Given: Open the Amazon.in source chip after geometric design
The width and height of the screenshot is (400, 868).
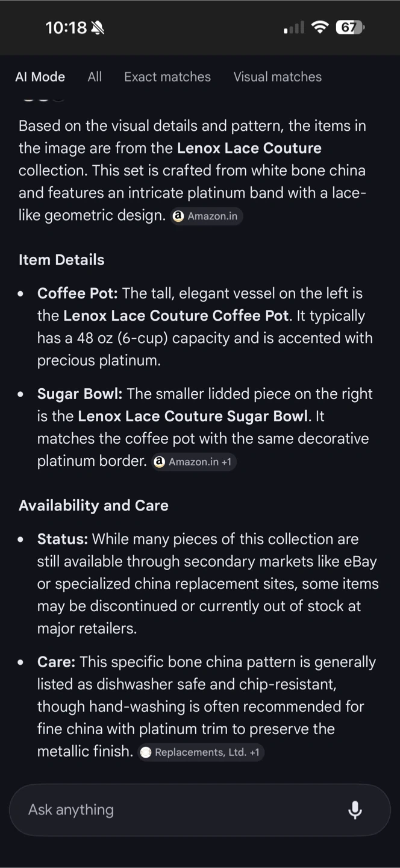Looking at the screenshot, I should tap(207, 216).
